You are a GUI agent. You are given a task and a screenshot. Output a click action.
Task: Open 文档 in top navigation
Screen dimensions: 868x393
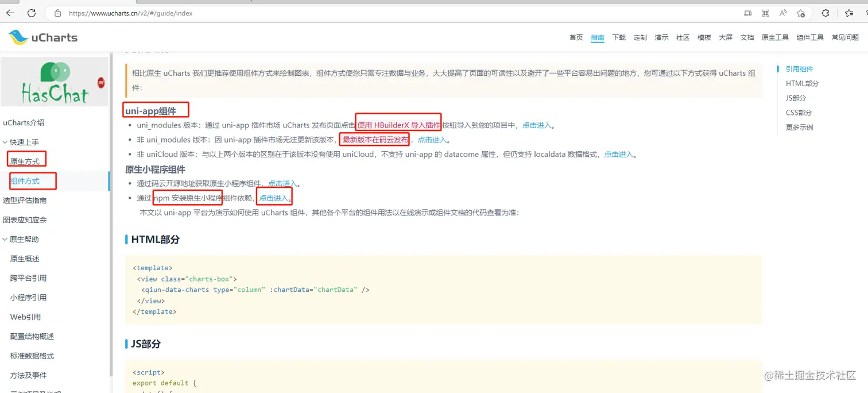click(747, 37)
